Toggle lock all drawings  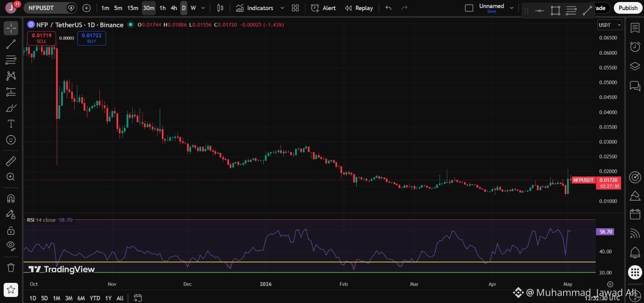click(x=11, y=231)
